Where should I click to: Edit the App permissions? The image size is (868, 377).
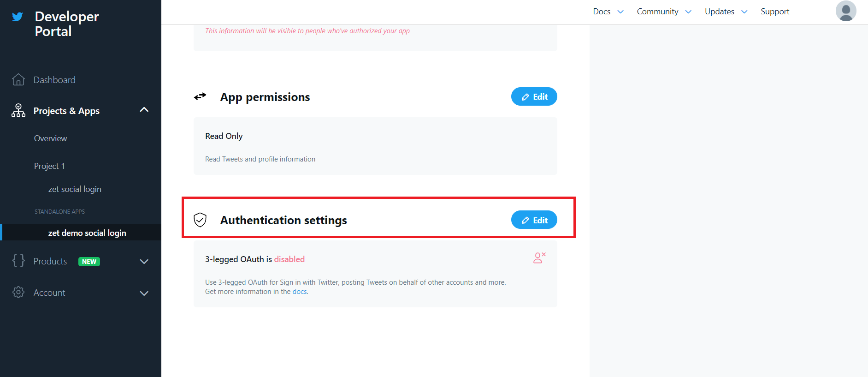(x=534, y=96)
